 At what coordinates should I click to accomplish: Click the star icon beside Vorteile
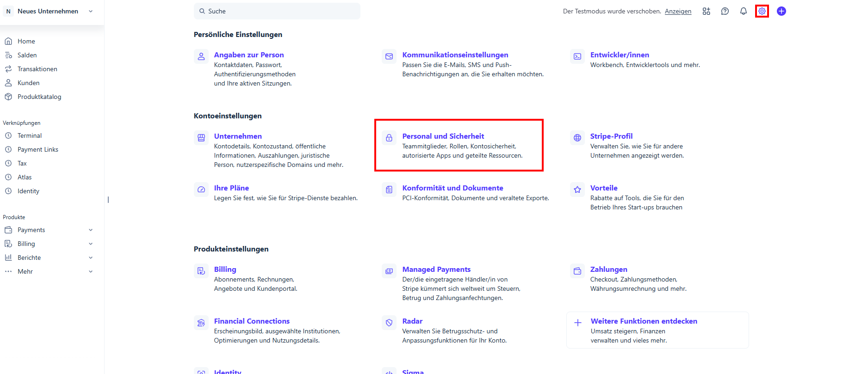point(577,190)
